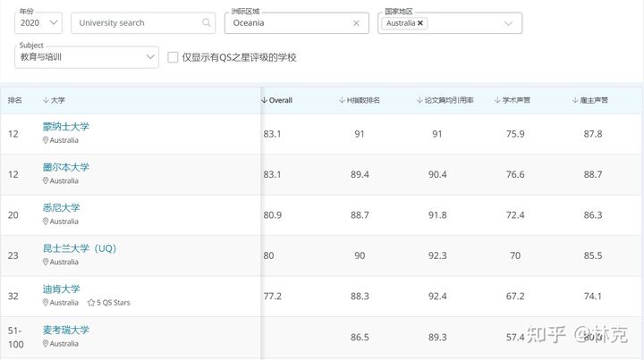Viewport: 644px width, 360px height.
Task: Click rank 23 in 昆士兰大学 row
Action: [x=13, y=255]
